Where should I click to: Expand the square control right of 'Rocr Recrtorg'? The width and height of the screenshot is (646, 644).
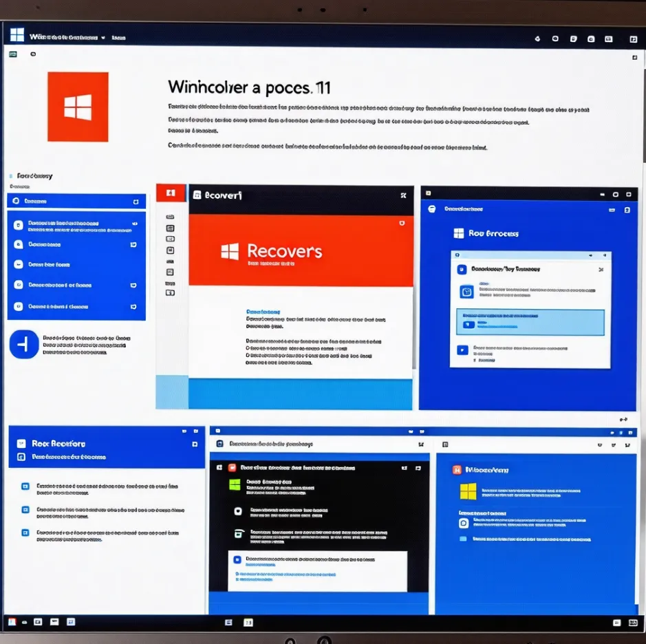pos(195,444)
